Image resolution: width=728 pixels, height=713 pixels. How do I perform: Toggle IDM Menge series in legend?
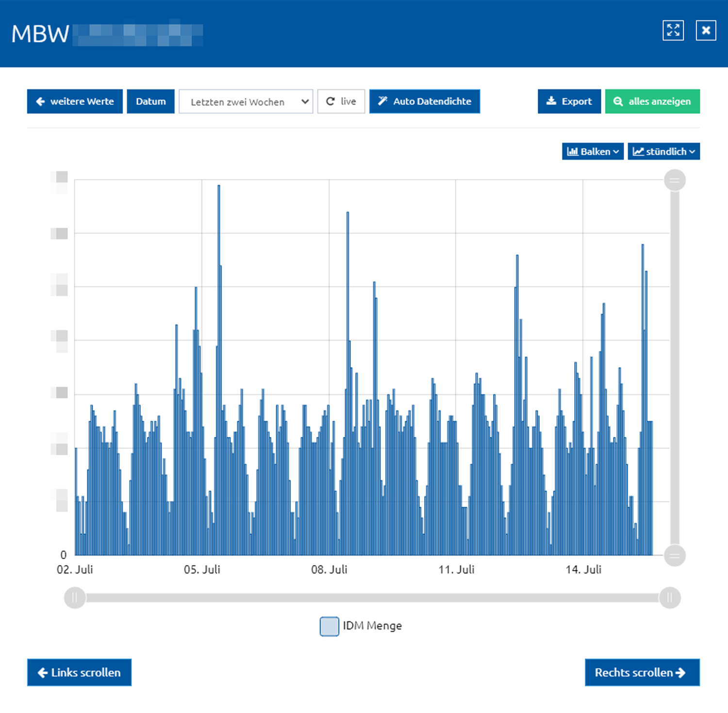[361, 626]
